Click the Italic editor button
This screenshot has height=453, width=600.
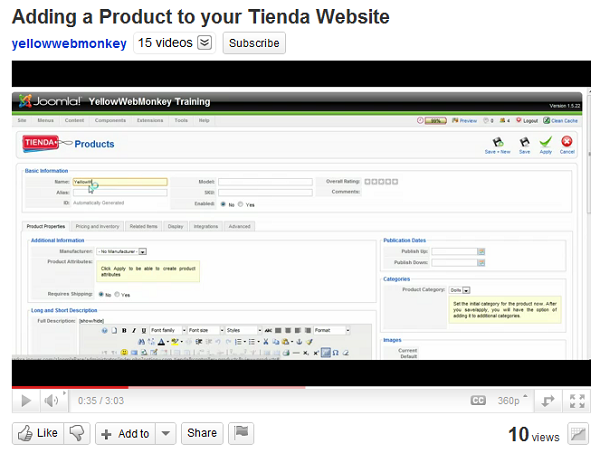(x=134, y=330)
